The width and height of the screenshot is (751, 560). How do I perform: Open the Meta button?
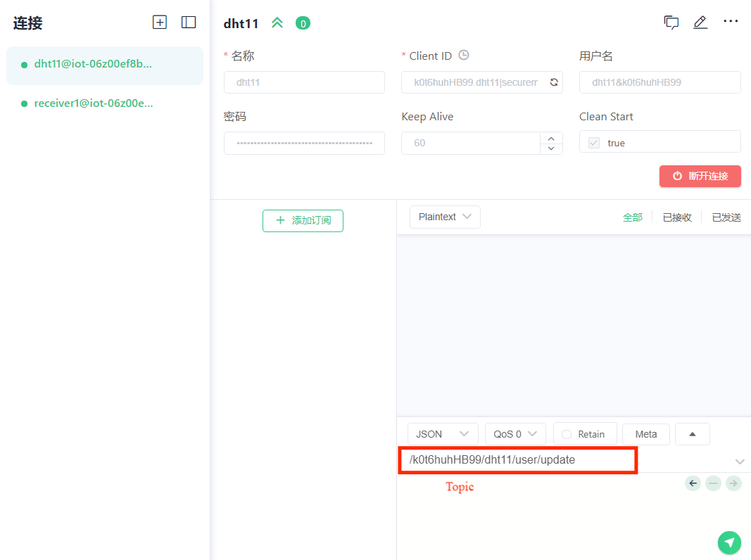[645, 434]
